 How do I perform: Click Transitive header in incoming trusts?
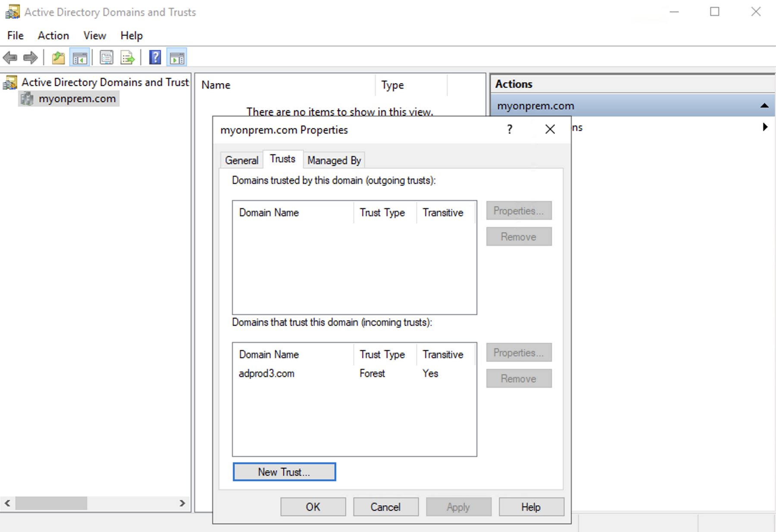(x=446, y=354)
